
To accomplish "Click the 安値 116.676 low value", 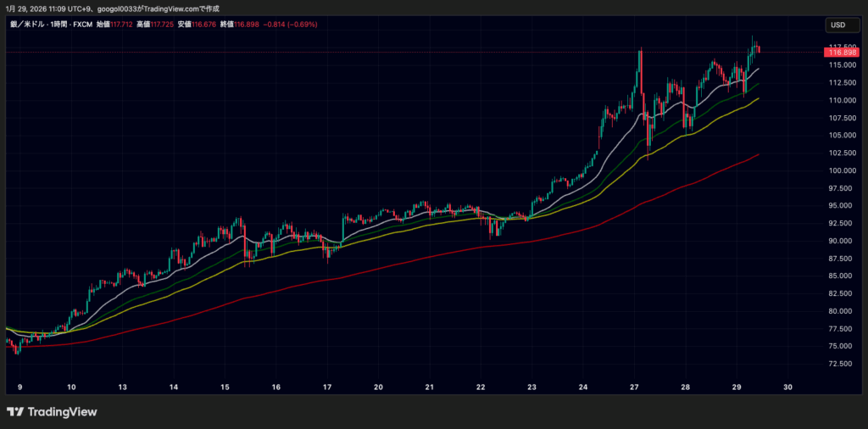I will tap(196, 25).
